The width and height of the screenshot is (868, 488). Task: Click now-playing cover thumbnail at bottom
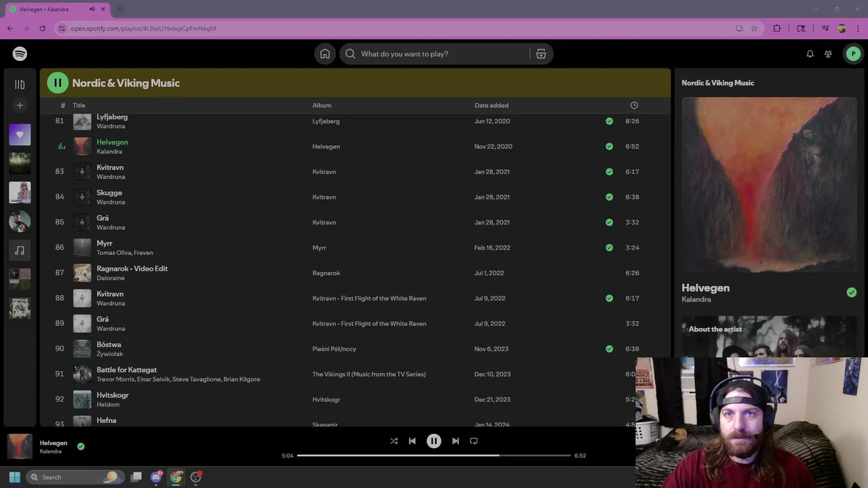[x=20, y=446]
